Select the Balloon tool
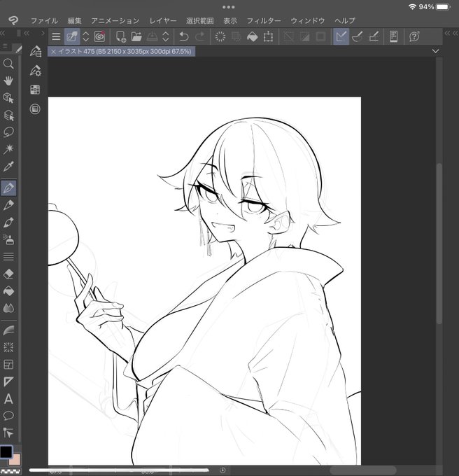 (x=8, y=416)
